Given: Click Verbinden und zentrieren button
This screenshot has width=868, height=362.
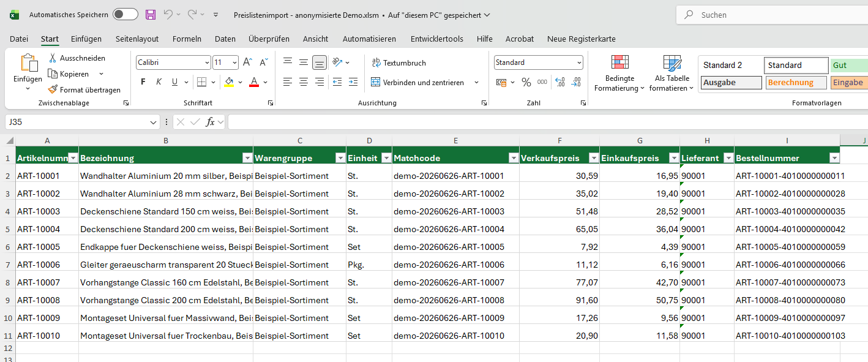Looking at the screenshot, I should point(417,82).
